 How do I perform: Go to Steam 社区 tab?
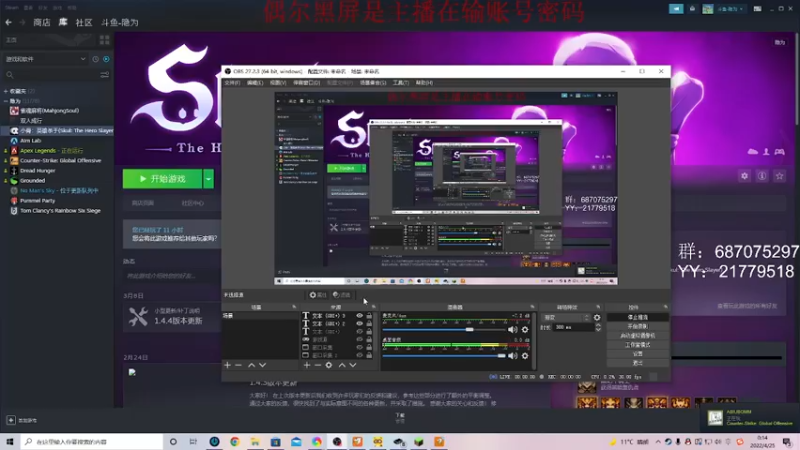coord(84,22)
